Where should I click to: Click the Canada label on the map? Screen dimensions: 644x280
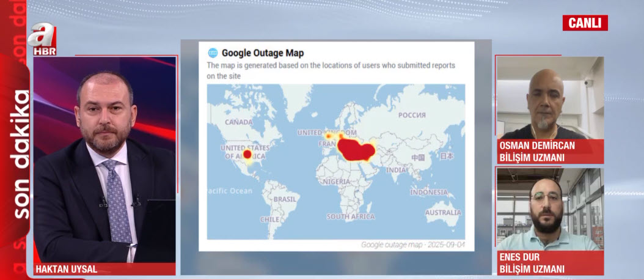click(238, 122)
